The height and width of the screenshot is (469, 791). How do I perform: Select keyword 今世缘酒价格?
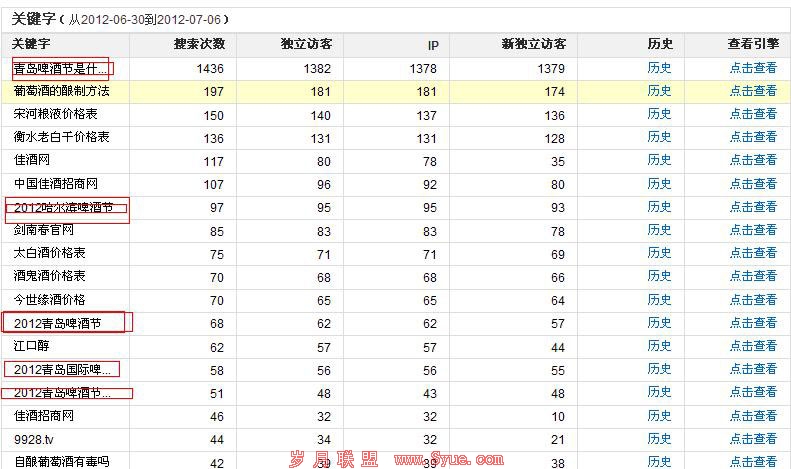[49, 300]
